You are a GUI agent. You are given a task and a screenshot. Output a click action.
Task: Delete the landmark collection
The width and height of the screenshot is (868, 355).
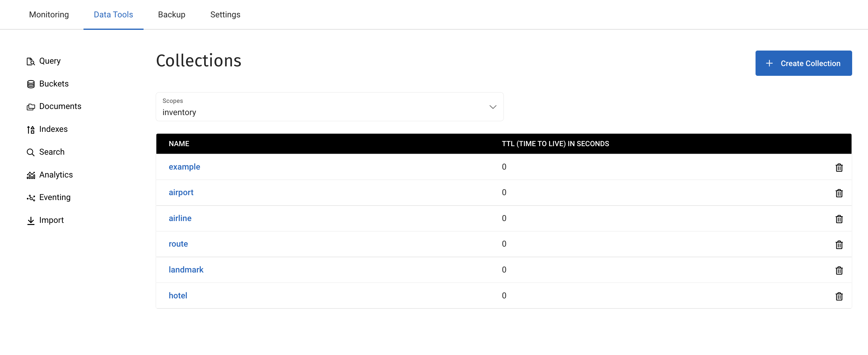[839, 270]
